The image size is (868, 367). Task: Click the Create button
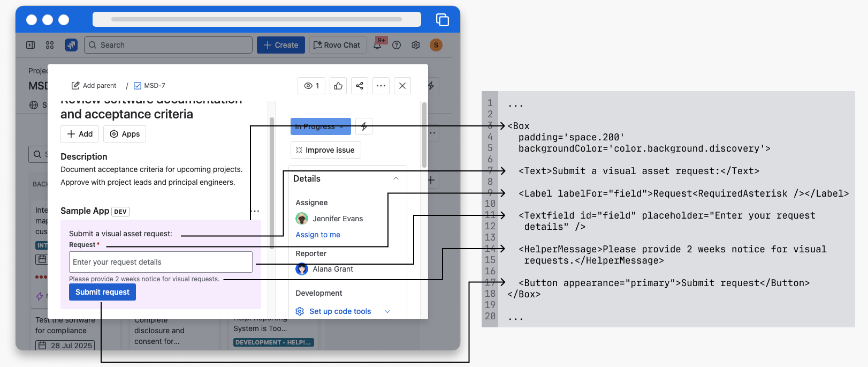click(x=281, y=45)
